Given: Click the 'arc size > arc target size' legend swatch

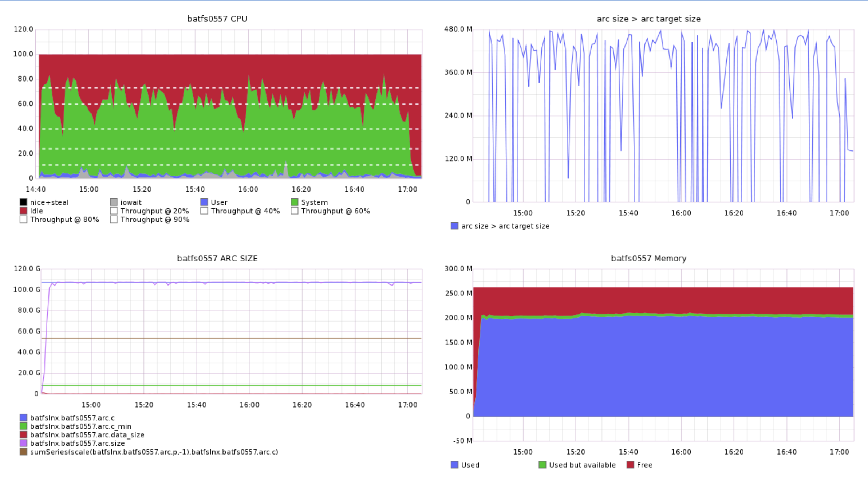Looking at the screenshot, I should (454, 226).
